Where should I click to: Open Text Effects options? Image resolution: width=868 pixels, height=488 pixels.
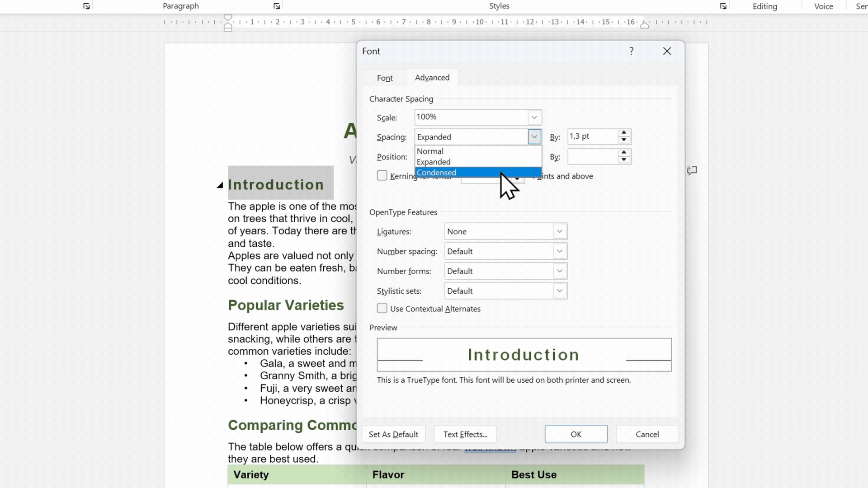(x=465, y=434)
